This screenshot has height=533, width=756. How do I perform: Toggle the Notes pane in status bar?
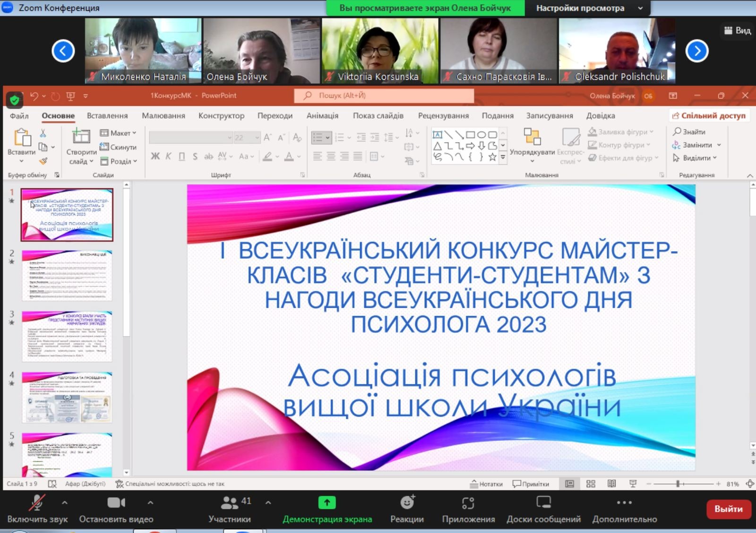486,484
